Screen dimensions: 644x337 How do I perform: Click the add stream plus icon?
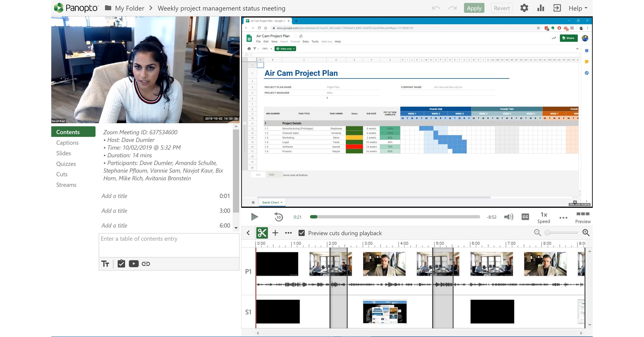[x=275, y=232]
